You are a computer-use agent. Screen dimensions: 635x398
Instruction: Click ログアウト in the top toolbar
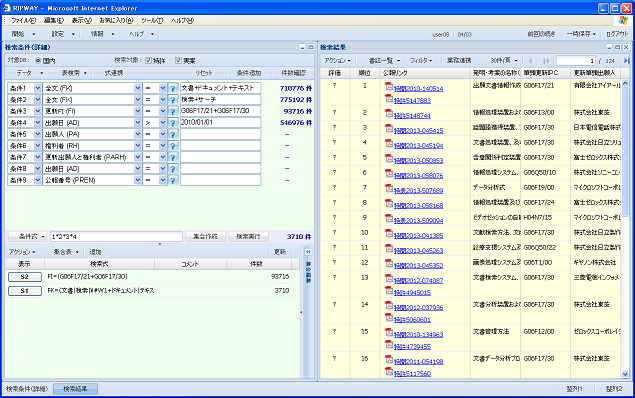click(617, 34)
